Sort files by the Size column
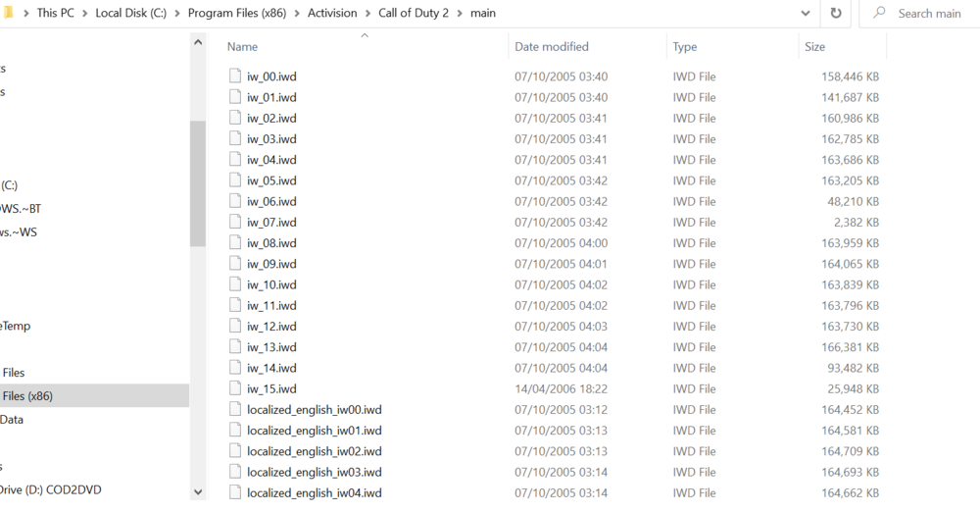 pos(814,47)
